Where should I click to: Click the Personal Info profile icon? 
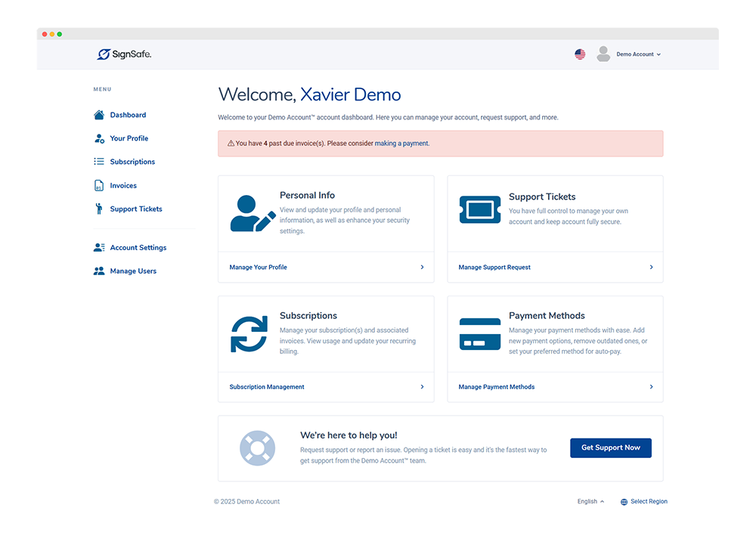253,213
